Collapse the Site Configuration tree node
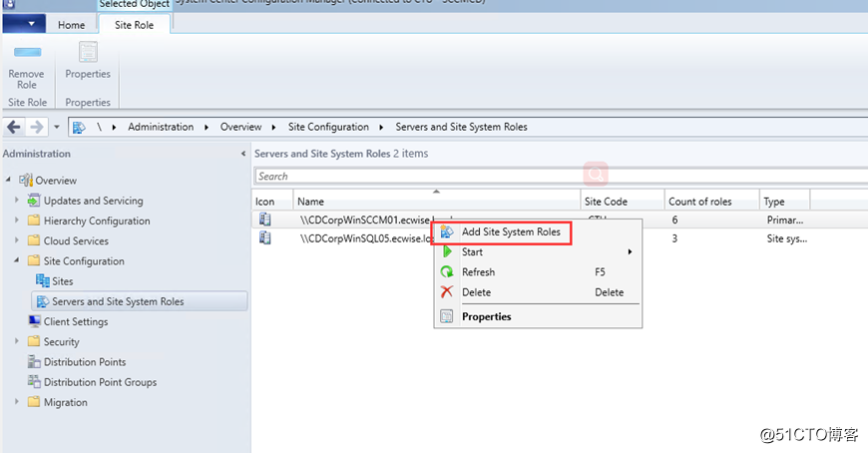Viewport: 868px width, 453px height. [x=17, y=259]
